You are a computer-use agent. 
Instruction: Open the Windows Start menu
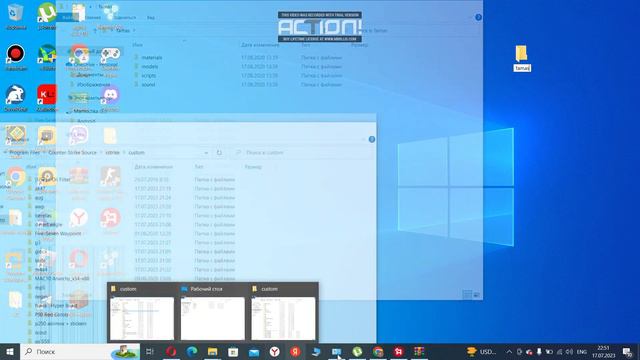tap(10, 351)
